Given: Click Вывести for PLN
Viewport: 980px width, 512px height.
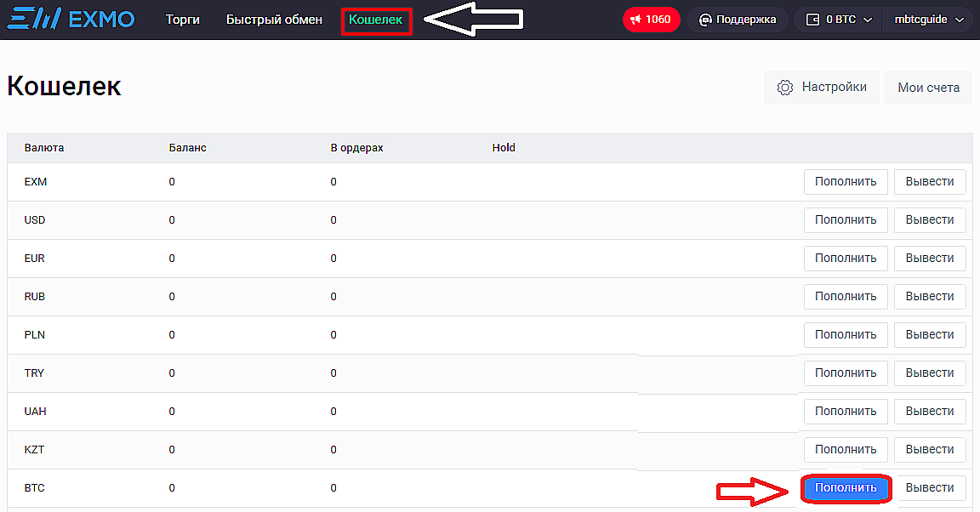Looking at the screenshot, I should click(930, 334).
